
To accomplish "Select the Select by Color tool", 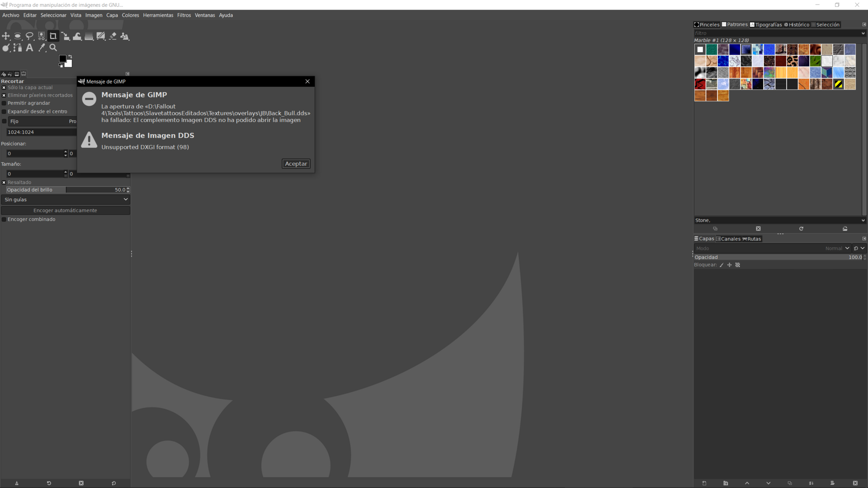I will click(x=41, y=36).
